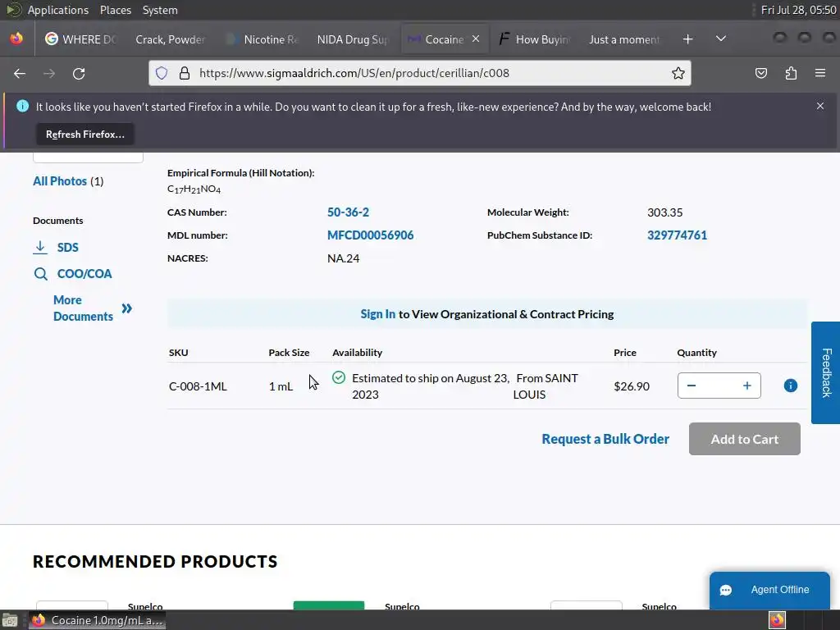Screen dimensions: 840x630
Task: Open the Request a Bulk Order link
Action: click(x=605, y=440)
